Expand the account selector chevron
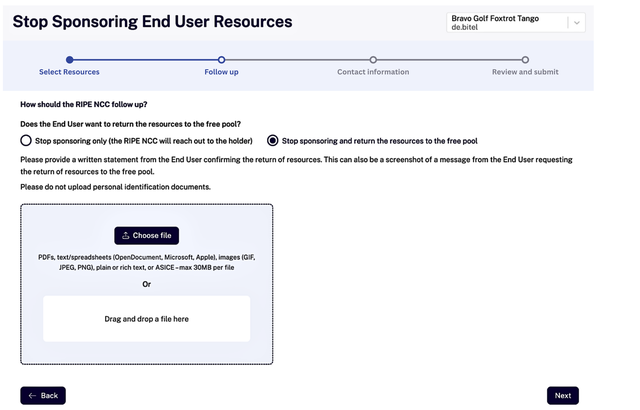The height and width of the screenshot is (410, 640). (575, 23)
